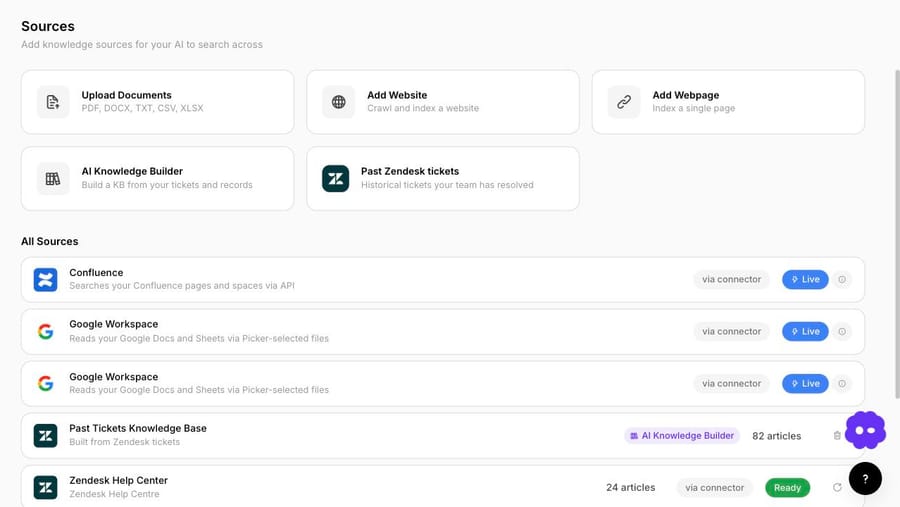
Task: Click the Live badge on Confluence row
Action: (805, 280)
